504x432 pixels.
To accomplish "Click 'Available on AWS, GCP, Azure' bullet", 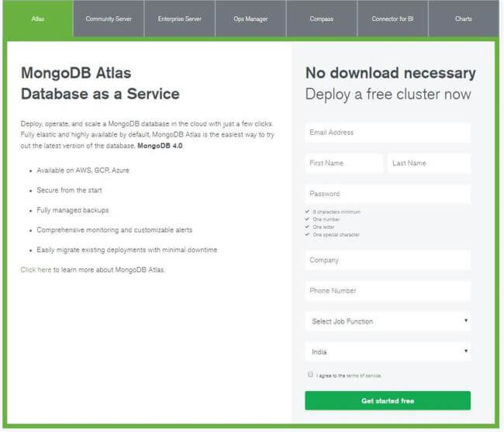I will [x=83, y=171].
